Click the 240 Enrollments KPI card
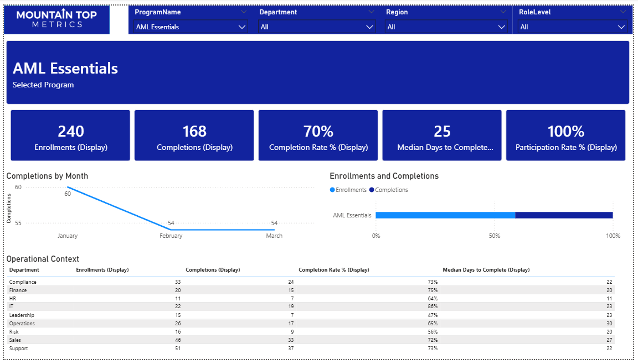Screen dimensions: 638x364 71,136
